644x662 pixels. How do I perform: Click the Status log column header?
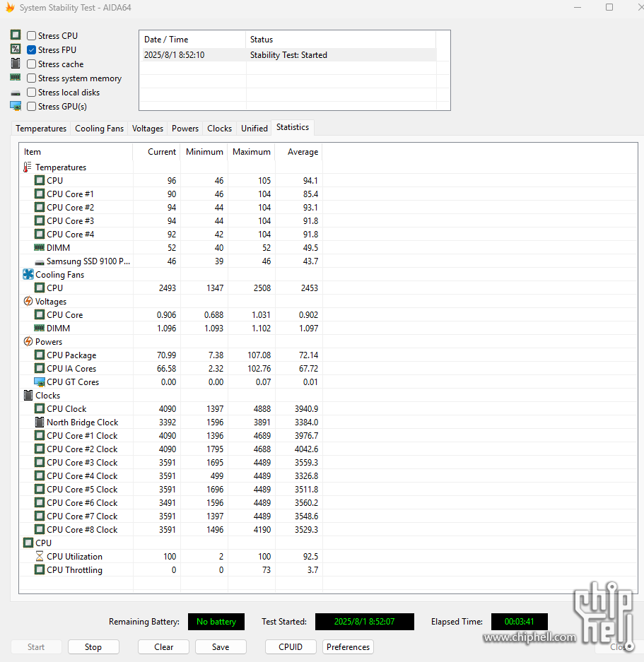[341, 40]
